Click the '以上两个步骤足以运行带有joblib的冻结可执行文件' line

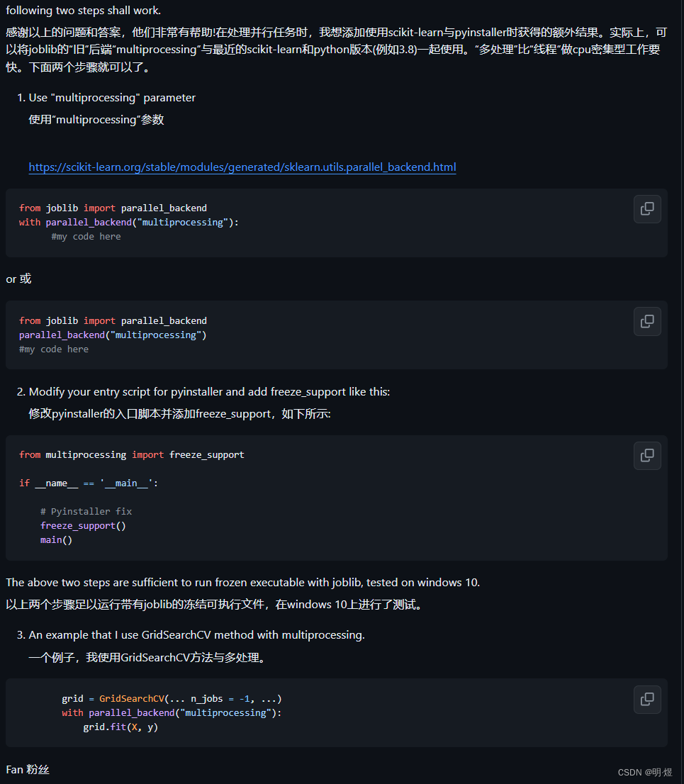point(215,605)
